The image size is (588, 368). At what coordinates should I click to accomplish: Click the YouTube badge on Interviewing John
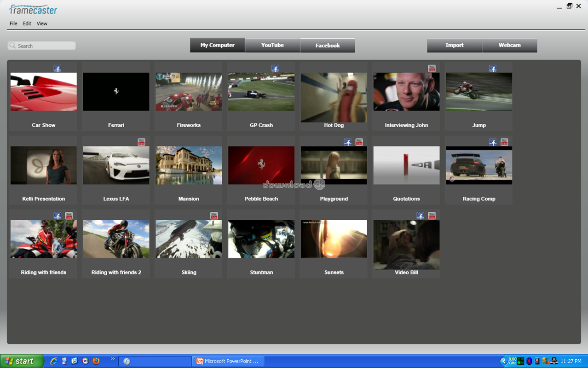click(x=432, y=69)
